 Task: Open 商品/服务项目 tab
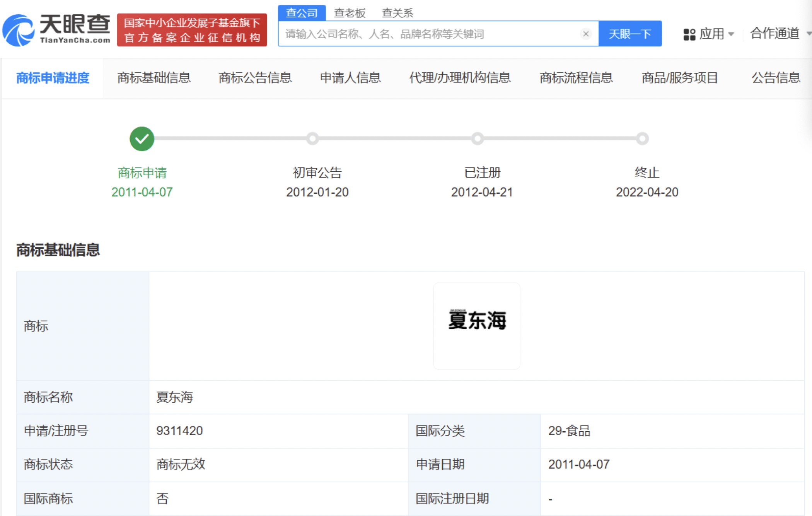point(679,78)
